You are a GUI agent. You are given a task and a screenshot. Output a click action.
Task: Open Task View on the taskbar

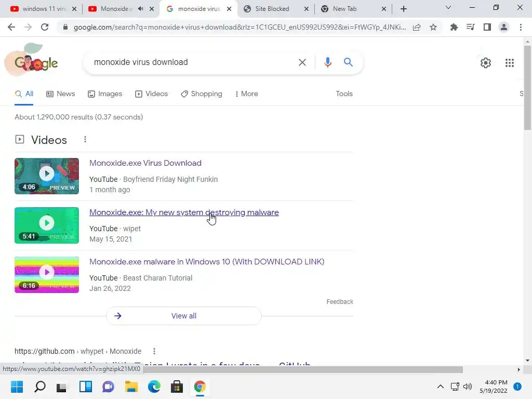(x=62, y=387)
